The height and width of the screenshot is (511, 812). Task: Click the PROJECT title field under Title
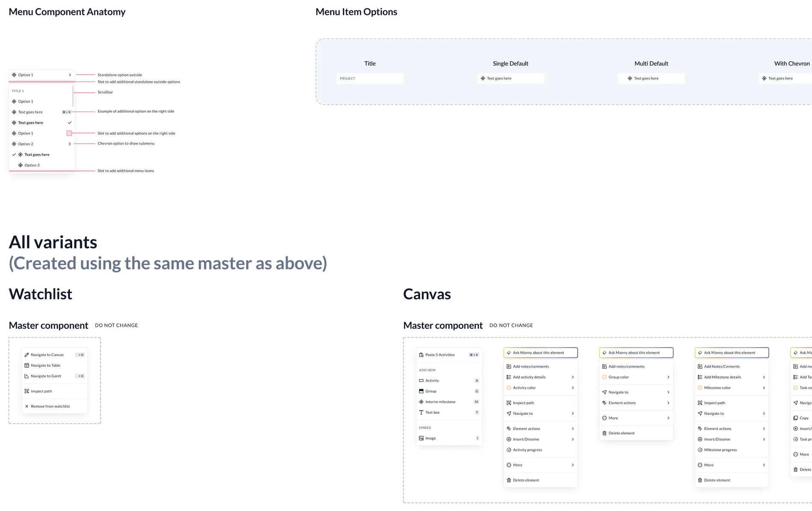370,79
